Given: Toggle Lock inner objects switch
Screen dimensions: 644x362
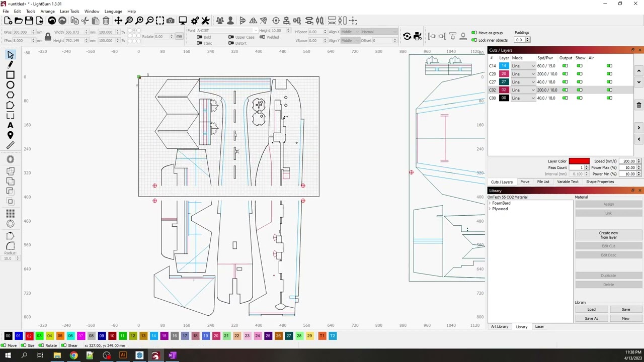Looking at the screenshot, I should pyautogui.click(x=474, y=40).
